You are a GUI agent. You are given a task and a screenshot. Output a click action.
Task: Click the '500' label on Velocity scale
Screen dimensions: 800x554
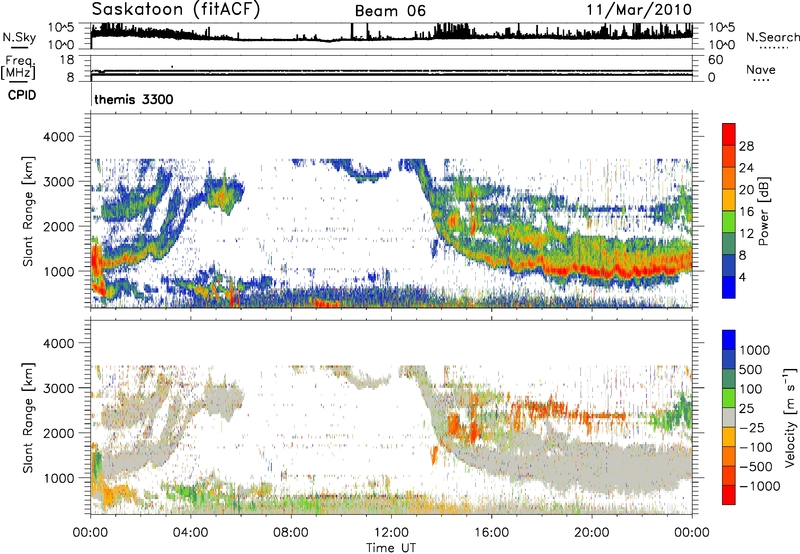click(751, 369)
